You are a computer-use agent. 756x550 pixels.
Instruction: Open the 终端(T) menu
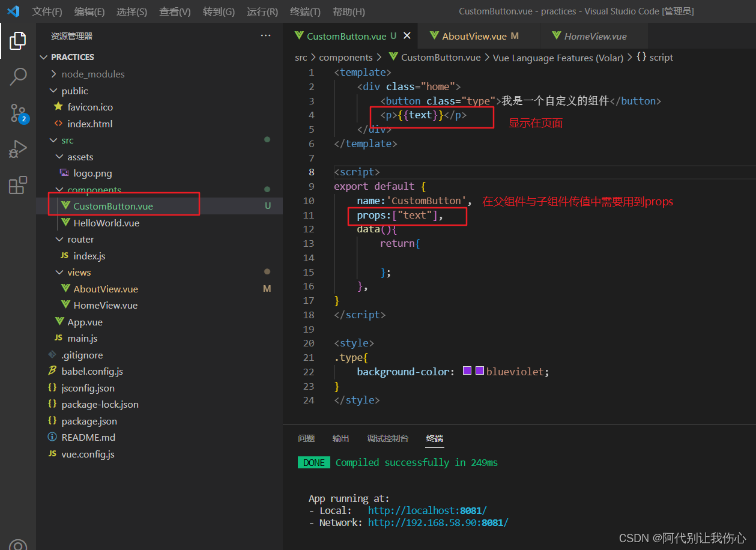[x=305, y=11]
